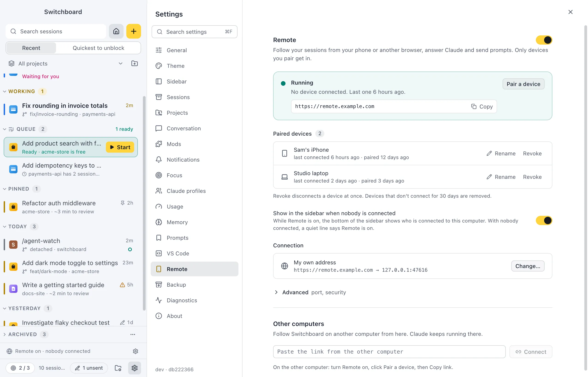Open the settings gear in the bottom bar
This screenshot has height=377, width=588.
click(135, 368)
